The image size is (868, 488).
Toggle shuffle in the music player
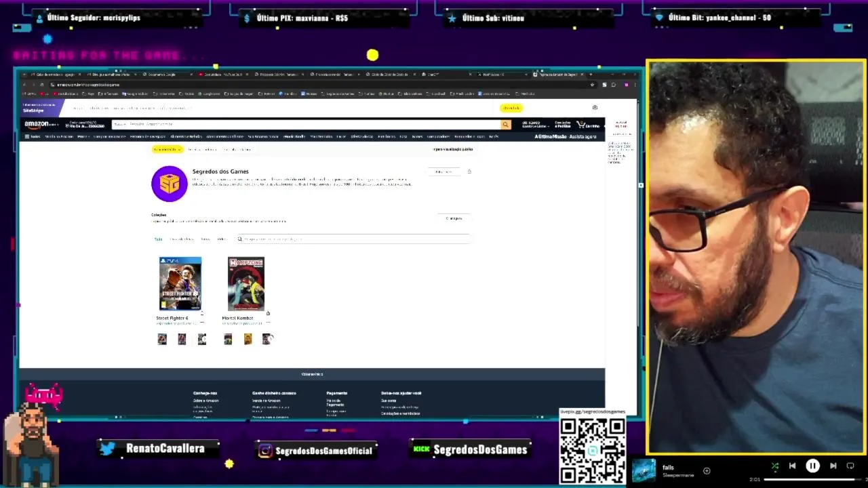tap(775, 466)
